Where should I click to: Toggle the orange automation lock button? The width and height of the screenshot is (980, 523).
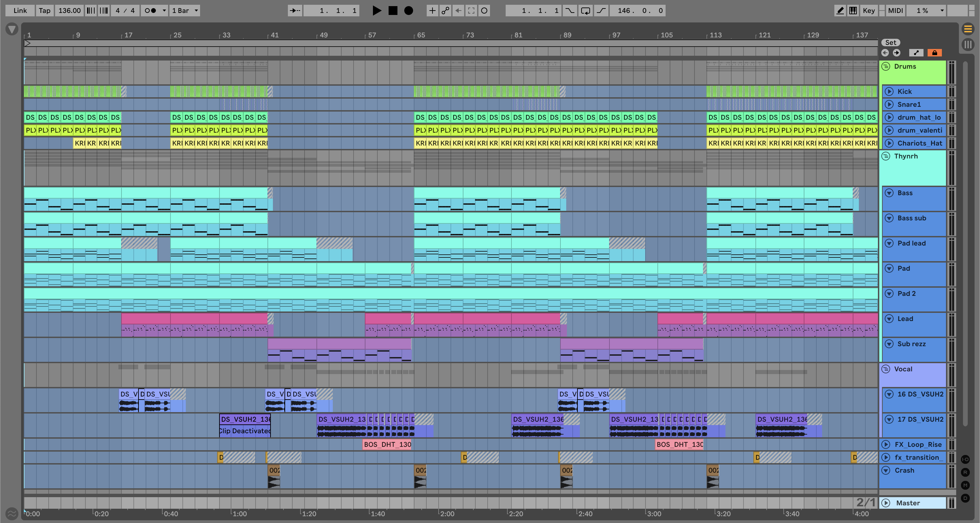pos(934,53)
